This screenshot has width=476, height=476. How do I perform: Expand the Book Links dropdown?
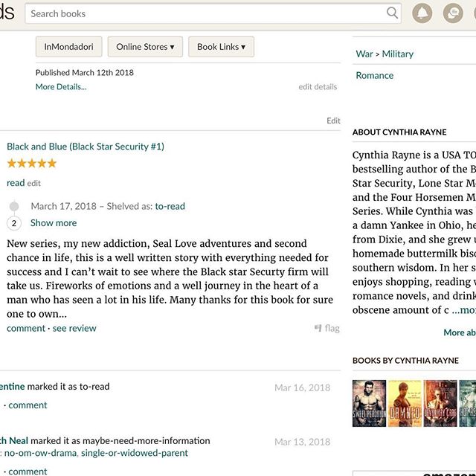221,47
